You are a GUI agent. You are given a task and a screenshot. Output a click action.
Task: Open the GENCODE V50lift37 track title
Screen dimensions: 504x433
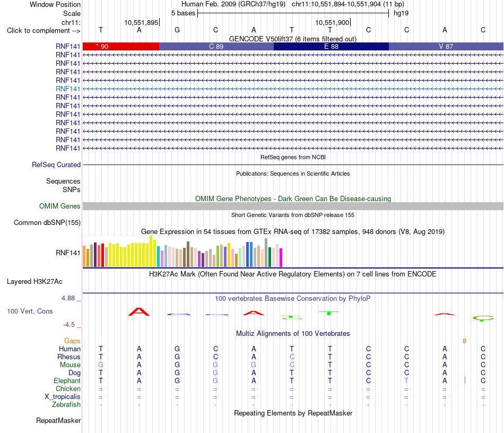(292, 39)
